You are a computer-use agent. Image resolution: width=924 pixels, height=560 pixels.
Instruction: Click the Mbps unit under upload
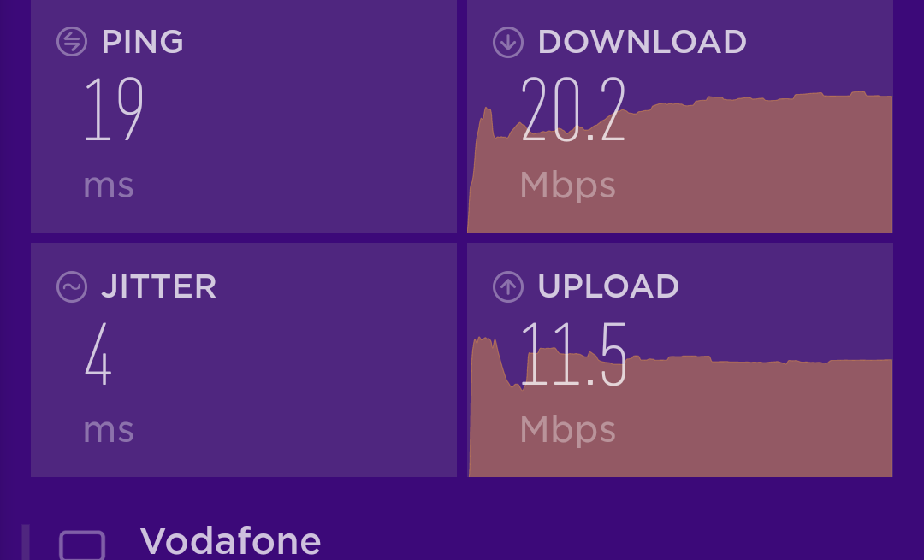(x=568, y=430)
